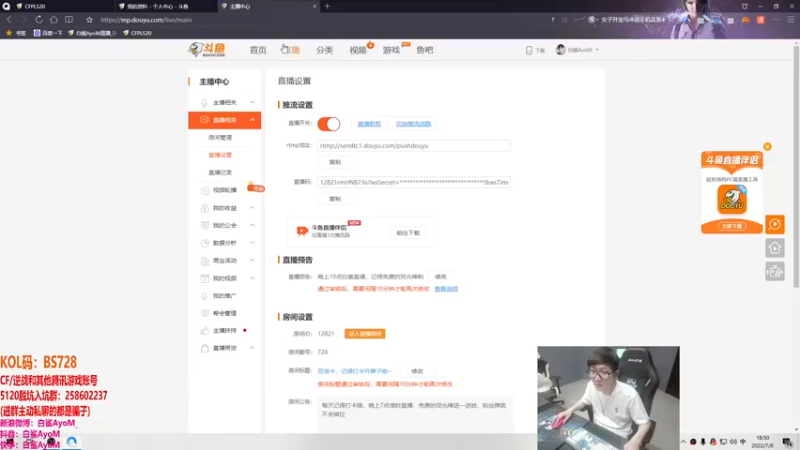This screenshot has width=800, height=450.
Task: Show hidden system tray icons chevron
Action: pos(683,442)
